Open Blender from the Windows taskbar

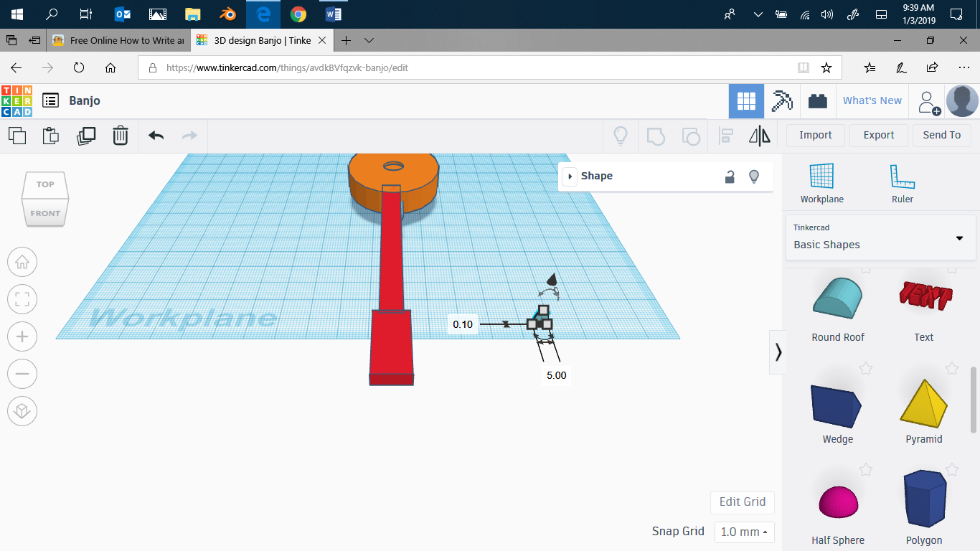pyautogui.click(x=227, y=14)
